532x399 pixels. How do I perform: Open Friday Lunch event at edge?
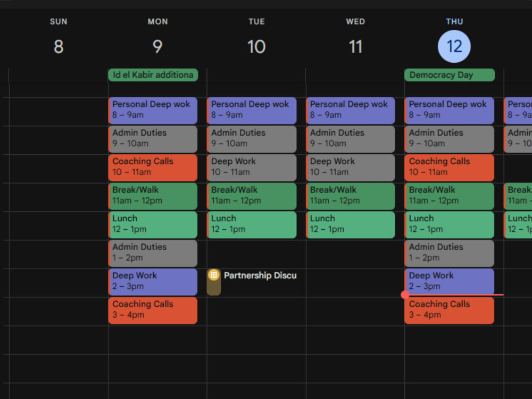[x=518, y=225]
